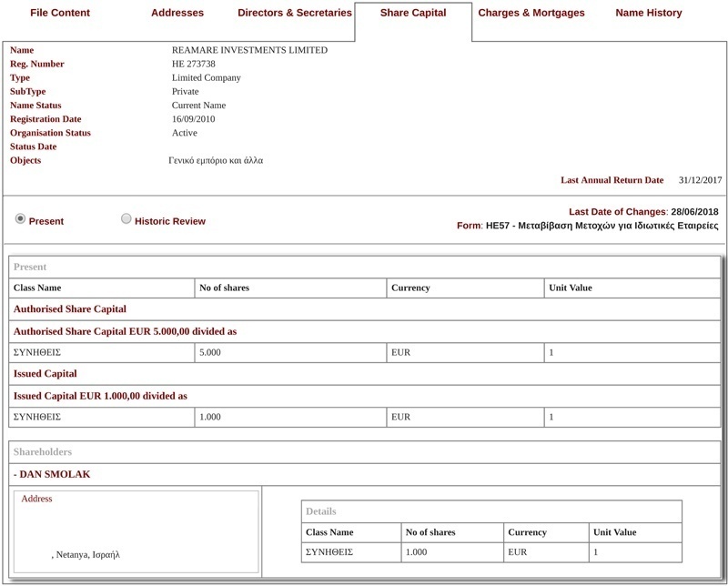728x586 pixels.
Task: Select the Present radio button
Action: [x=20, y=218]
